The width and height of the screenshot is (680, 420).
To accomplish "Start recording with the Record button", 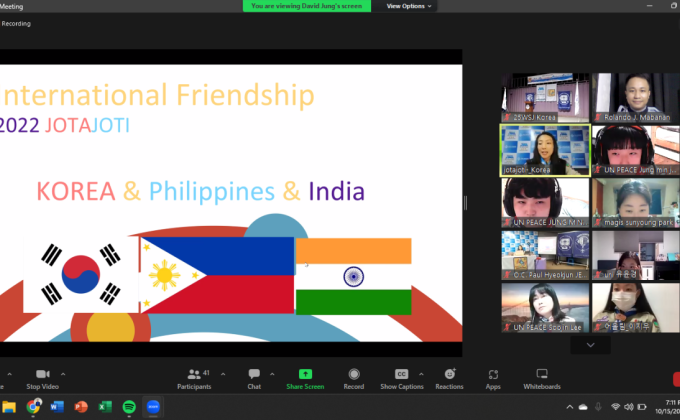I will click(353, 376).
